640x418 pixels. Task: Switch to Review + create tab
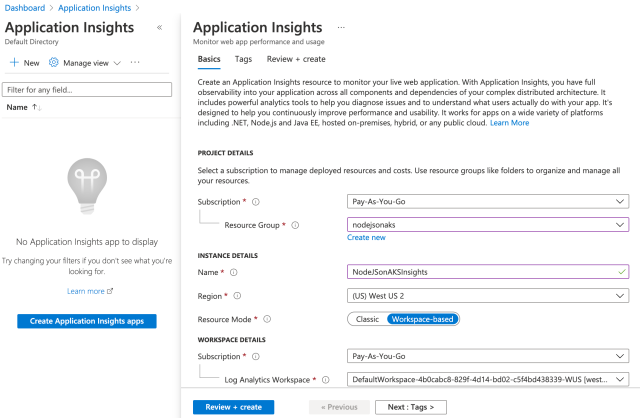pyautogui.click(x=296, y=59)
